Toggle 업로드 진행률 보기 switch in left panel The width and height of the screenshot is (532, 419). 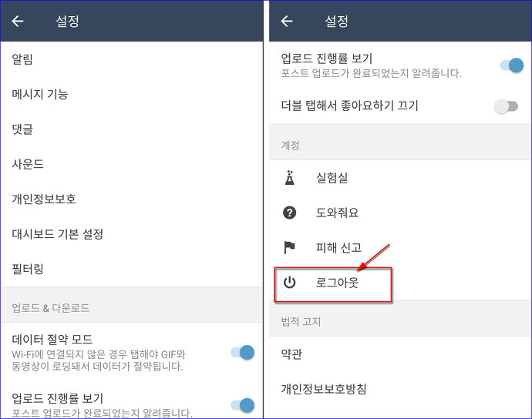(x=243, y=405)
